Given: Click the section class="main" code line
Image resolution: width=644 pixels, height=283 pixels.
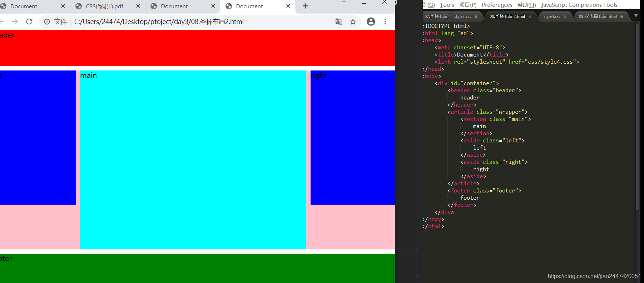Looking at the screenshot, I should coord(495,119).
